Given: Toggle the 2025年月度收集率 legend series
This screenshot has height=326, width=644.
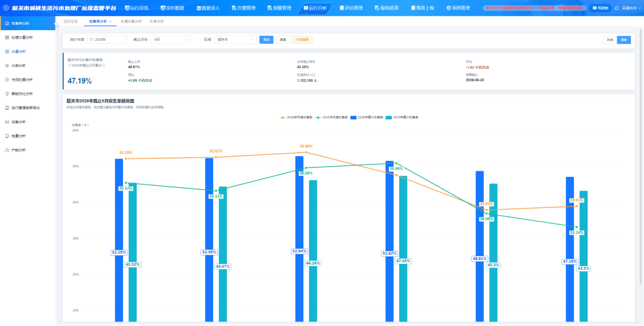Looking at the screenshot, I should (331, 117).
